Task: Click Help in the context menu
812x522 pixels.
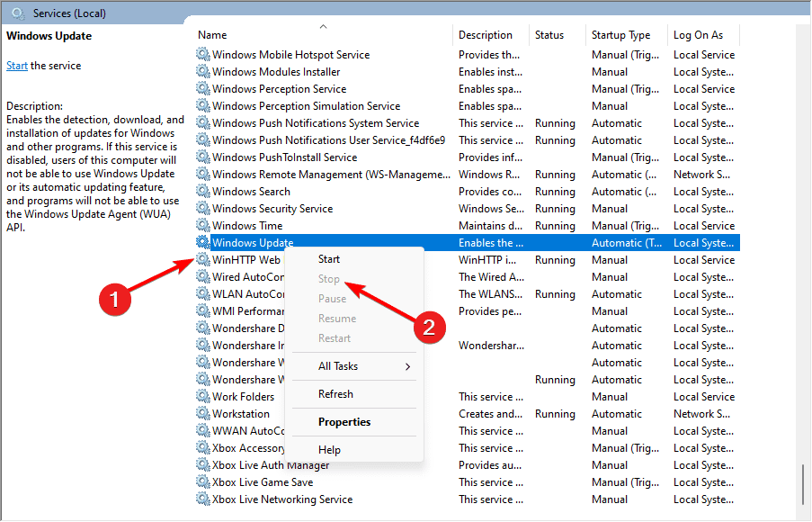Action: (329, 450)
